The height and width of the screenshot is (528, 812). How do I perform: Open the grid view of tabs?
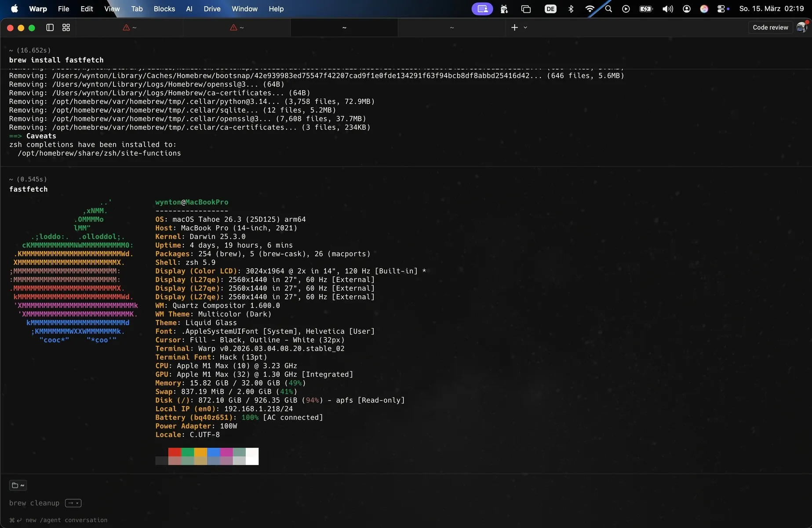tap(66, 28)
